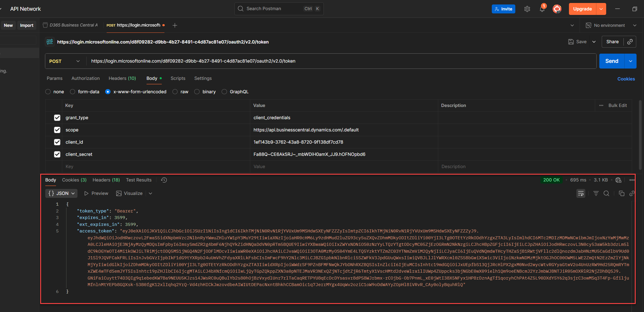Click the search magnifier icon in Search Postman

(241, 9)
